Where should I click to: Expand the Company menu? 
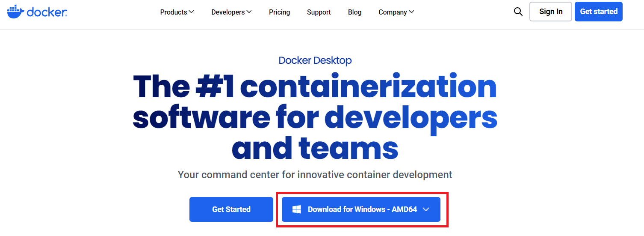click(x=396, y=12)
